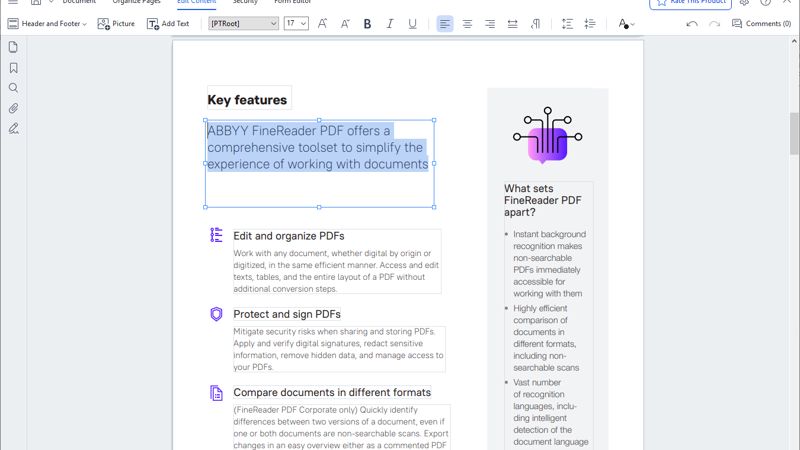800x450 pixels.
Task: Click 'Compare documents in different formats' heading
Action: pos(332,392)
